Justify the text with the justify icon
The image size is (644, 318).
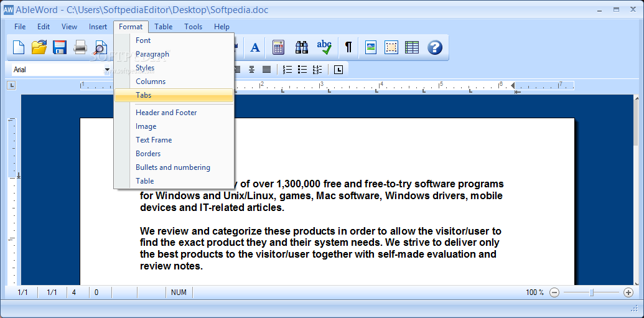(266, 70)
